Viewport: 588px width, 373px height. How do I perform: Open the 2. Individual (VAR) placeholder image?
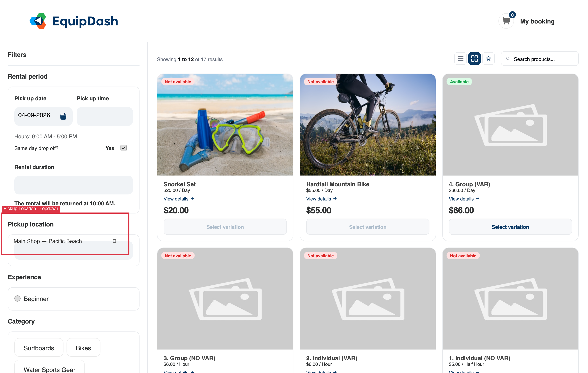pos(367,299)
